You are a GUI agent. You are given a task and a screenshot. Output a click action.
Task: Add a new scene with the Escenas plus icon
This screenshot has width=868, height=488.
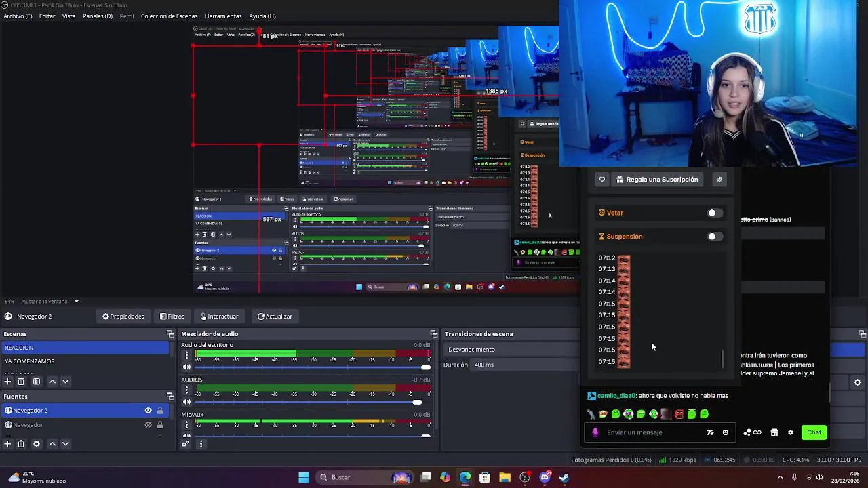[x=7, y=382]
